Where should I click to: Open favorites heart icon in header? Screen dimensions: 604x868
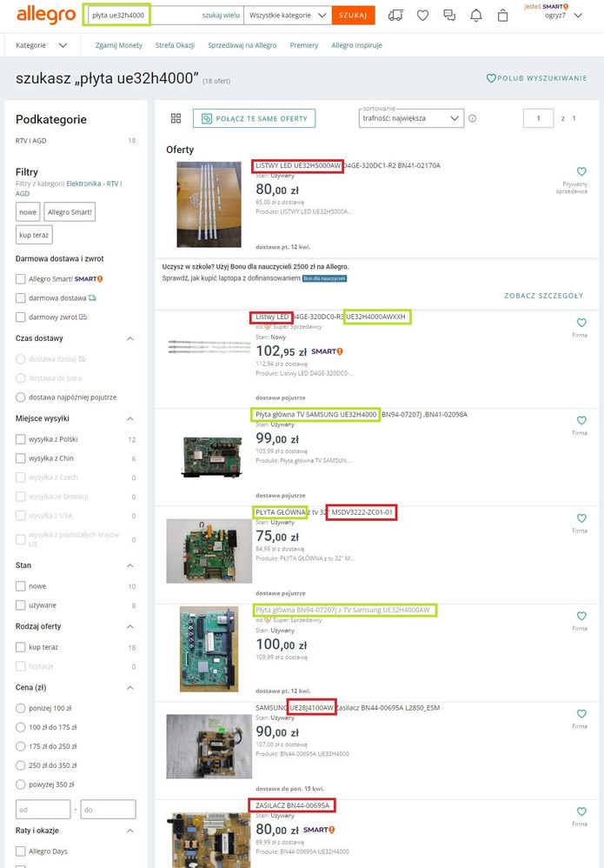pos(422,16)
